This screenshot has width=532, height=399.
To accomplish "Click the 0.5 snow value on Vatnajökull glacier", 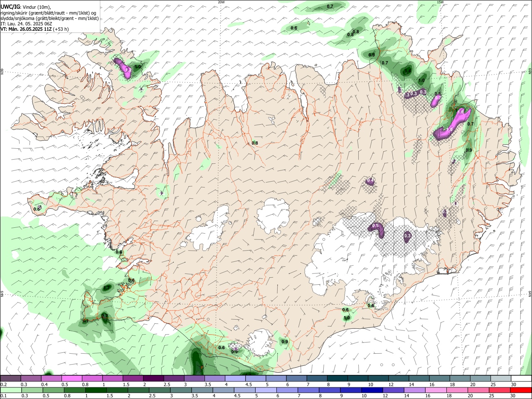I will (376, 226).
